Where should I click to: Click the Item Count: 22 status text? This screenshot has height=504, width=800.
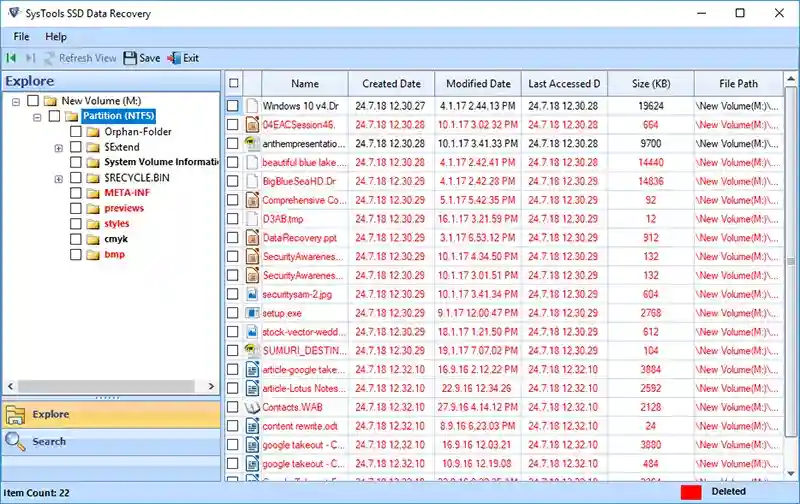coord(36,493)
